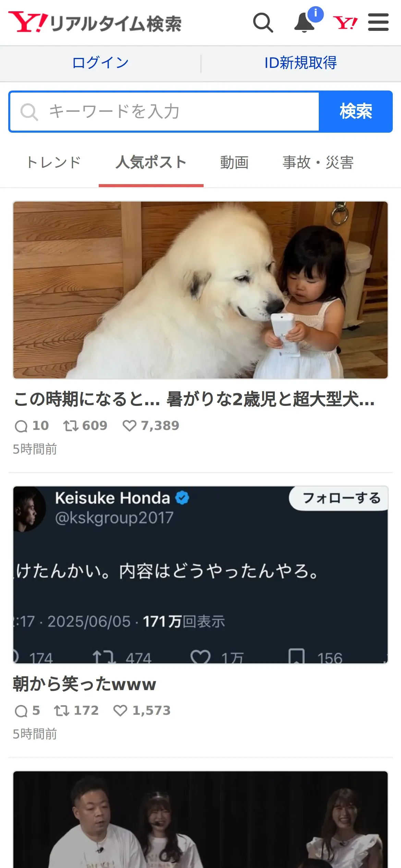The height and width of the screenshot is (868, 401).
Task: Click the ID新規取得 link
Action: 301,63
